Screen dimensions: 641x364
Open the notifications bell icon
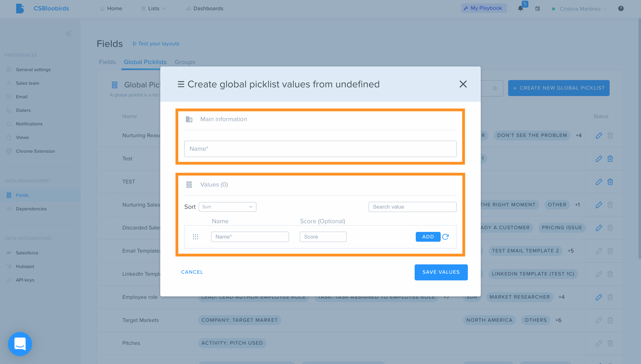[x=520, y=8]
